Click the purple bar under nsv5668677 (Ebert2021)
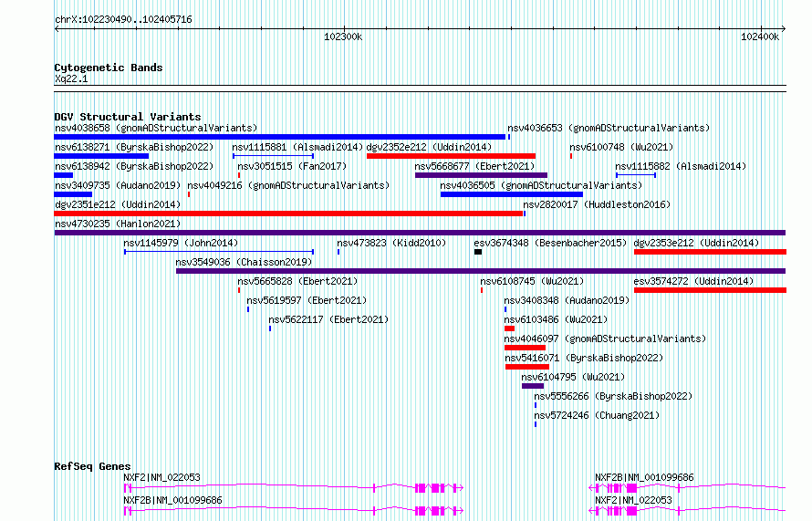This screenshot has height=521, width=812. point(481,175)
